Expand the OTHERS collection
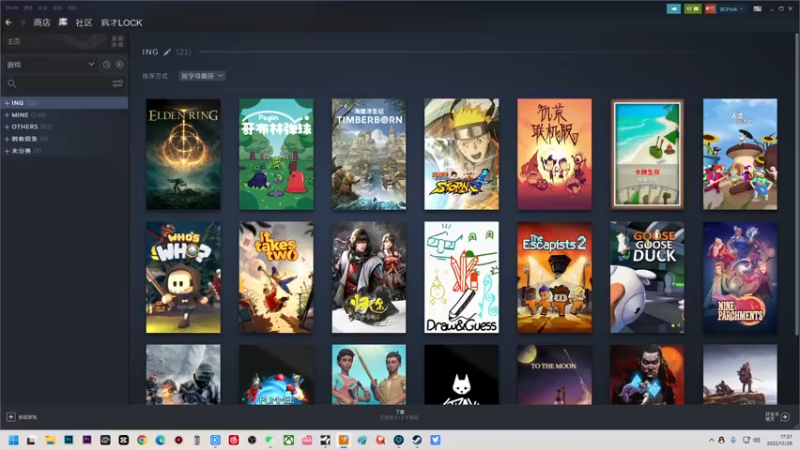The width and height of the screenshot is (800, 450). pos(7,127)
